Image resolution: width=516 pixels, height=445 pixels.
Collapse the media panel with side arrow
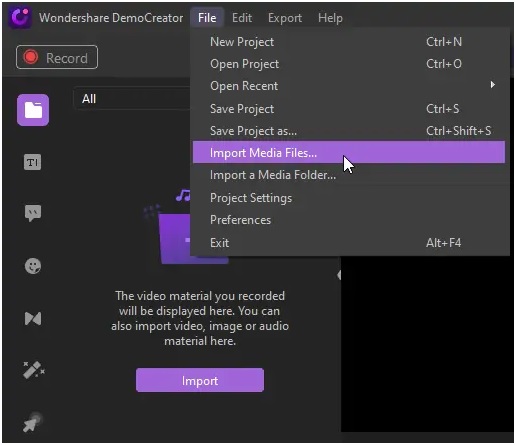(339, 275)
